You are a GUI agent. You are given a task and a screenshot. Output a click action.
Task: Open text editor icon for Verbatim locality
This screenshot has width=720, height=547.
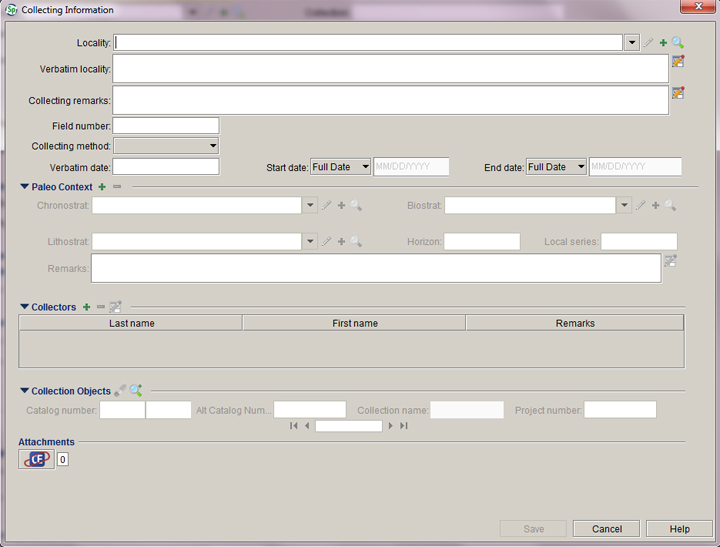pos(678,62)
